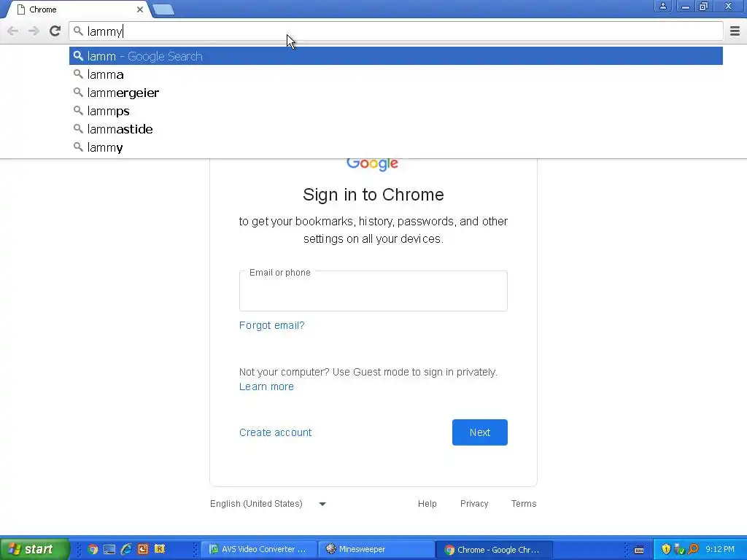Image resolution: width=747 pixels, height=560 pixels.
Task: Choose the 'lammps' suggestion
Action: point(396,111)
